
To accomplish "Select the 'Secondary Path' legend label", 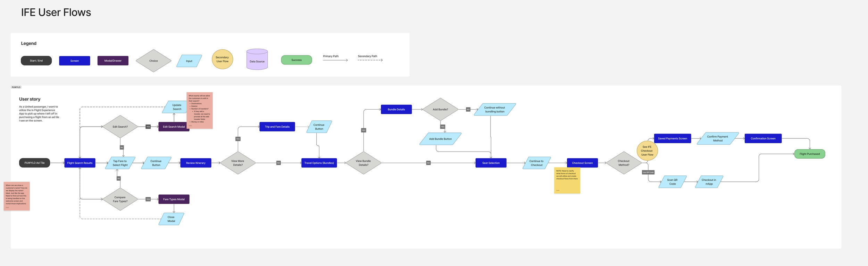I will [367, 56].
